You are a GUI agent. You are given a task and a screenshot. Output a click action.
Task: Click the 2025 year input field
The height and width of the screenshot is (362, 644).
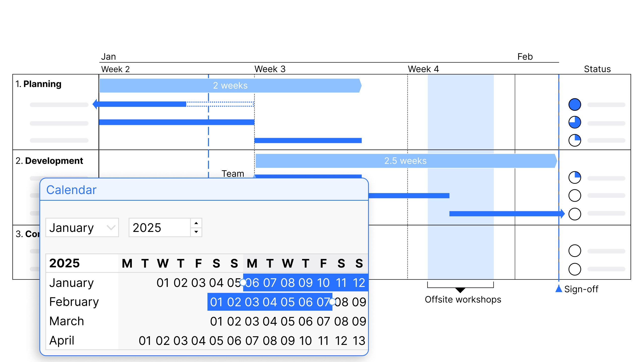[160, 227]
